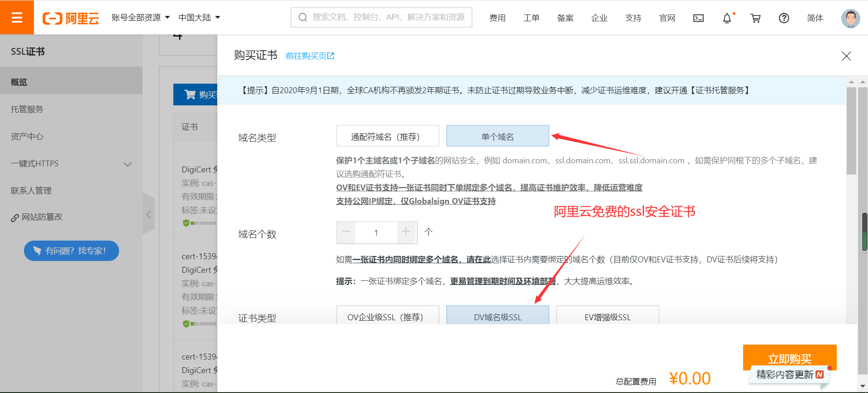Click the search magnifier icon

(303, 17)
